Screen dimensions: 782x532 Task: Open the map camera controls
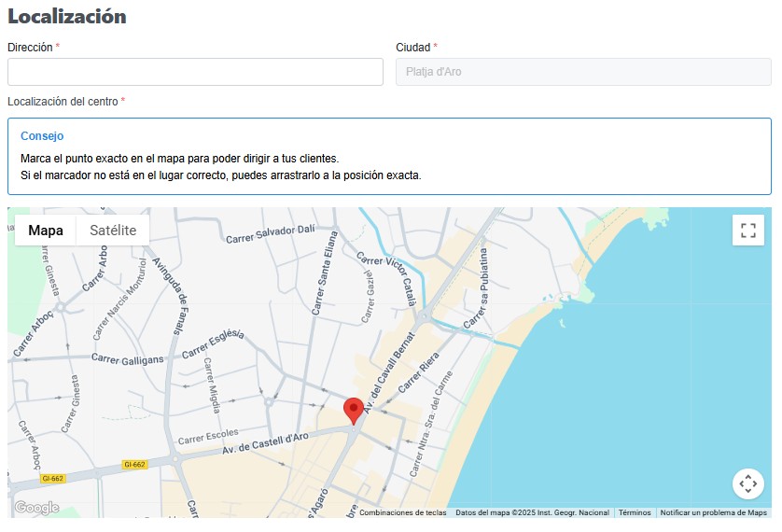tap(747, 483)
